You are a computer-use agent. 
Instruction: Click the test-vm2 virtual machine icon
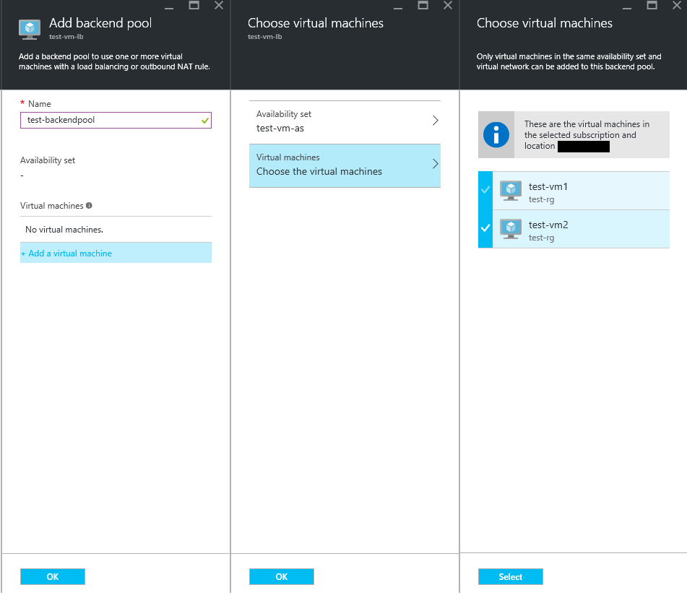(511, 230)
